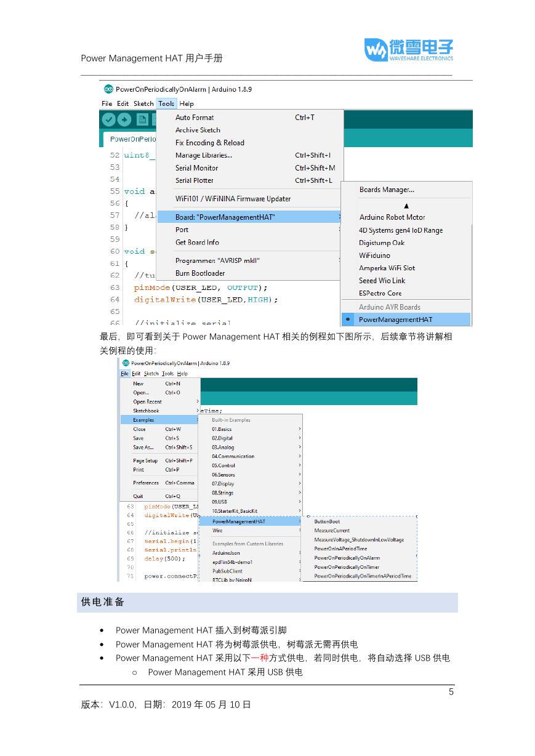Expand the highlighted Examples submenu
The image size is (535, 756).
[159, 420]
